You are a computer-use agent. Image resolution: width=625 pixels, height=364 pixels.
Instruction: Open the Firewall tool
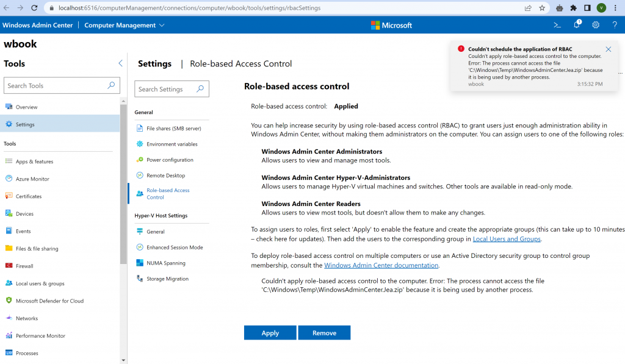[x=60, y=266]
